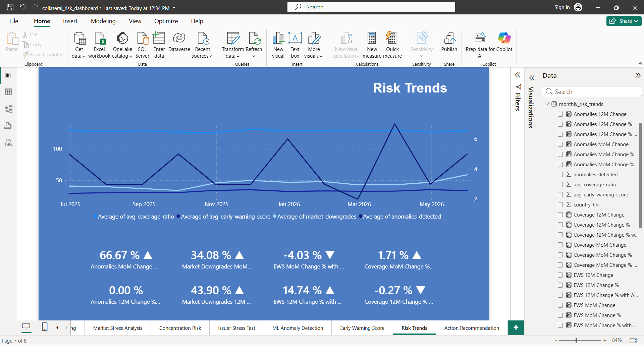
Task: Switch to the Insert ribbon tab
Action: click(70, 21)
